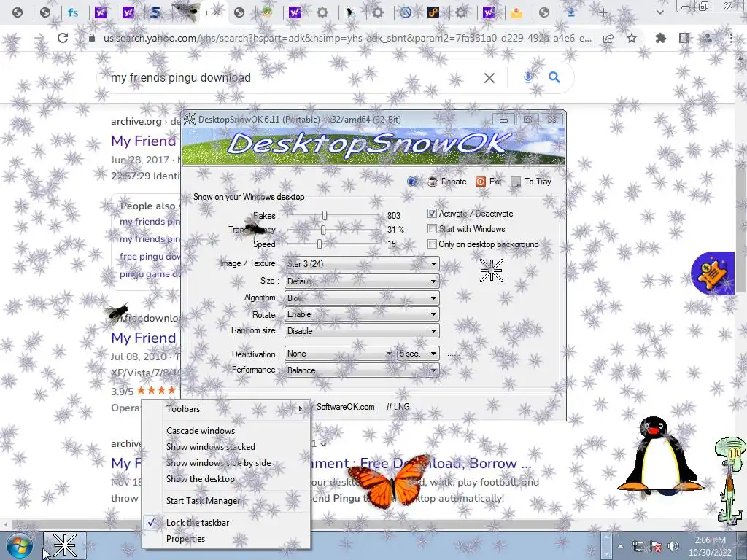Open the network tray icon
The height and width of the screenshot is (560, 747).
pyautogui.click(x=638, y=546)
